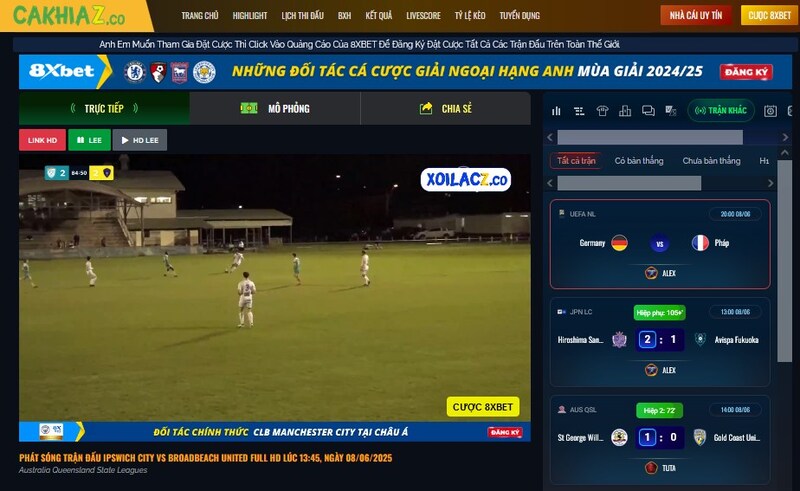
Task: Click the live football video player
Action: [x=274, y=288]
